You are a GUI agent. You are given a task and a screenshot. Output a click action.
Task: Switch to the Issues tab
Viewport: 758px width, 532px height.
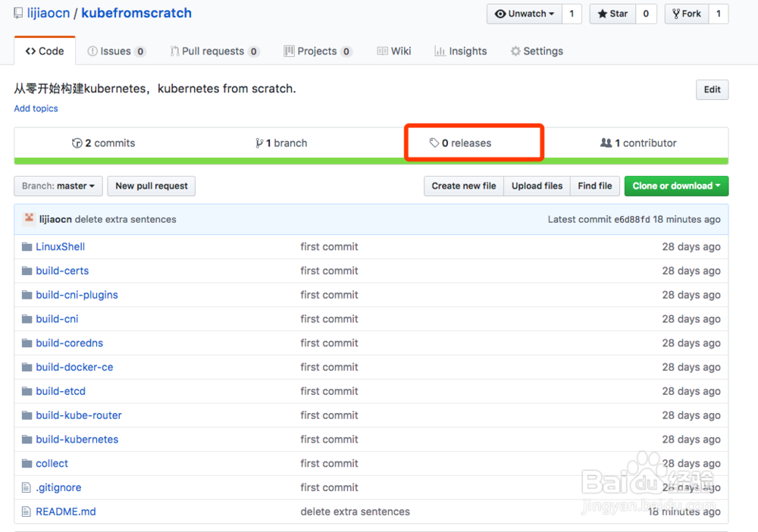[x=116, y=51]
